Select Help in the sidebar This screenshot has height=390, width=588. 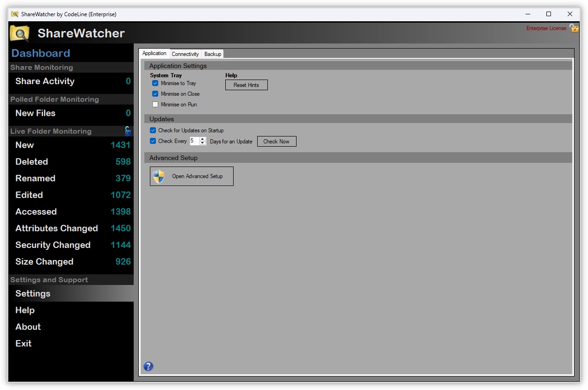click(x=25, y=310)
